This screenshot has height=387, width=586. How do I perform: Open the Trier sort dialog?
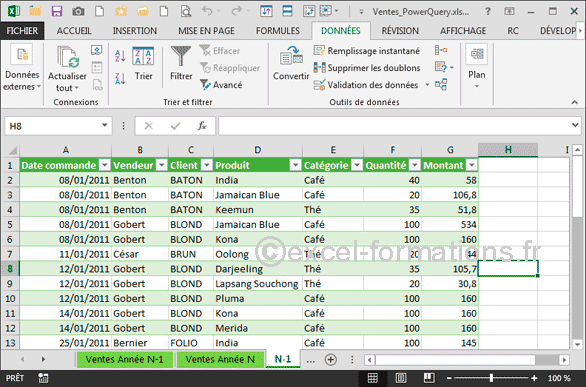(x=144, y=64)
